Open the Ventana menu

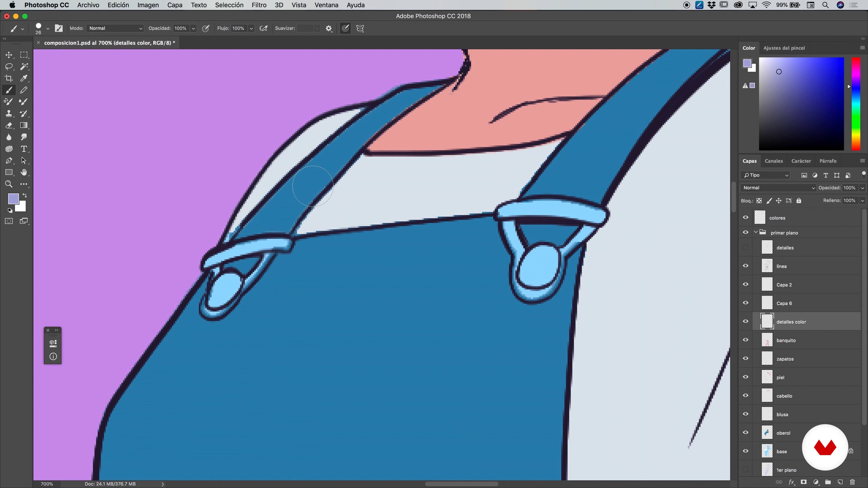(326, 5)
